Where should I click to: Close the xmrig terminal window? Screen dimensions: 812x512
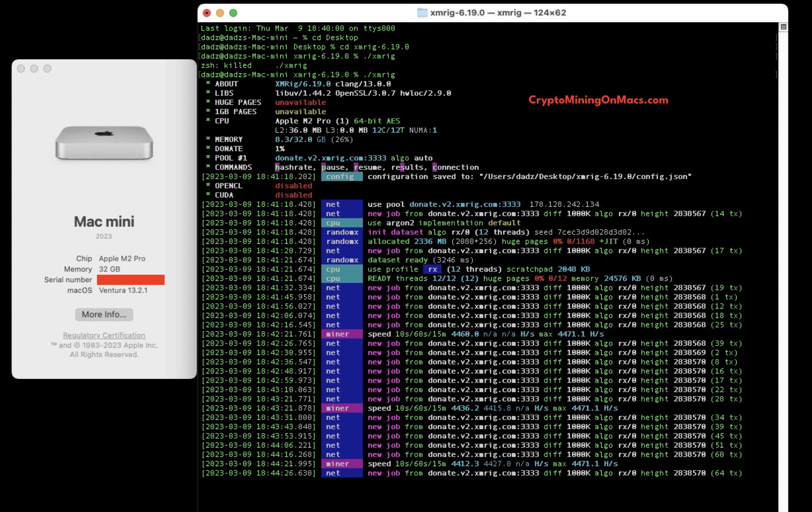point(207,13)
